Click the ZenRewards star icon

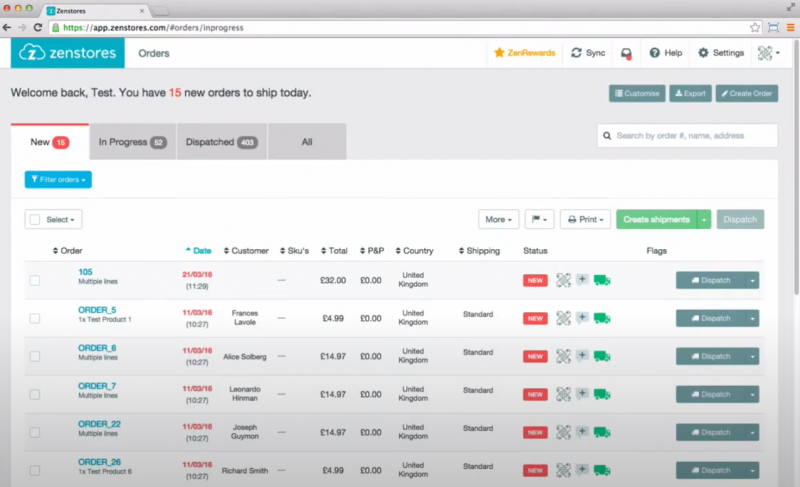click(499, 53)
